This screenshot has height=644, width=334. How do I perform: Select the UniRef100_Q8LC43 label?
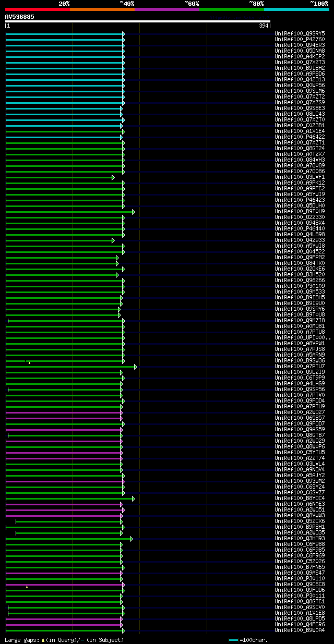pyautogui.click(x=300, y=114)
